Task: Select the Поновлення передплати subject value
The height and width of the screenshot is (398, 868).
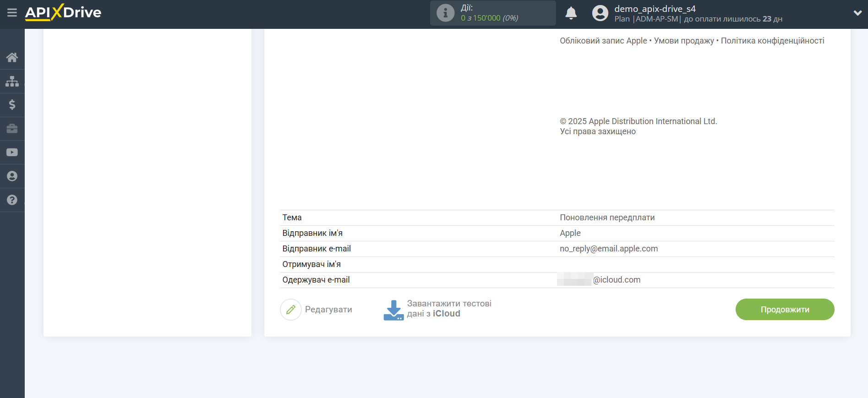Action: coord(607,218)
